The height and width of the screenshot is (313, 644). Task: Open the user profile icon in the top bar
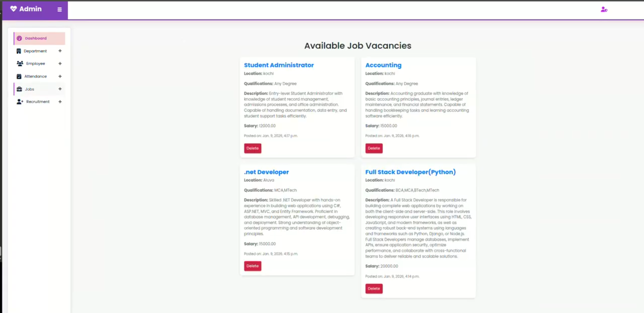[604, 9]
